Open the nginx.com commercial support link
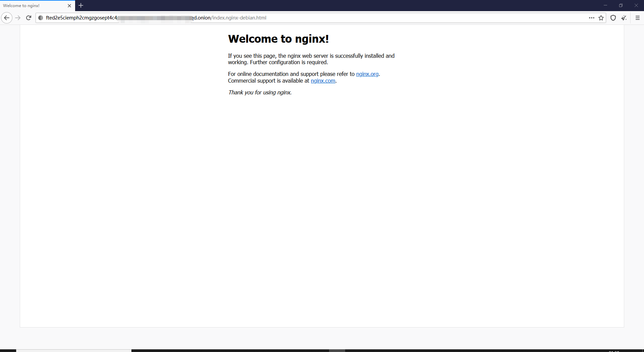Screen dimensions: 644x352 [323, 81]
